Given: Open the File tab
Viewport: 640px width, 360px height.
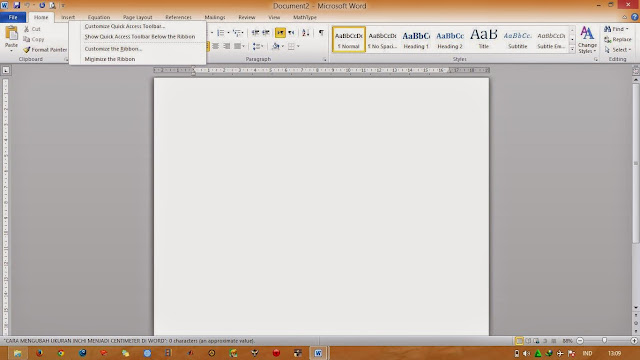Looking at the screenshot, I should 13,17.
